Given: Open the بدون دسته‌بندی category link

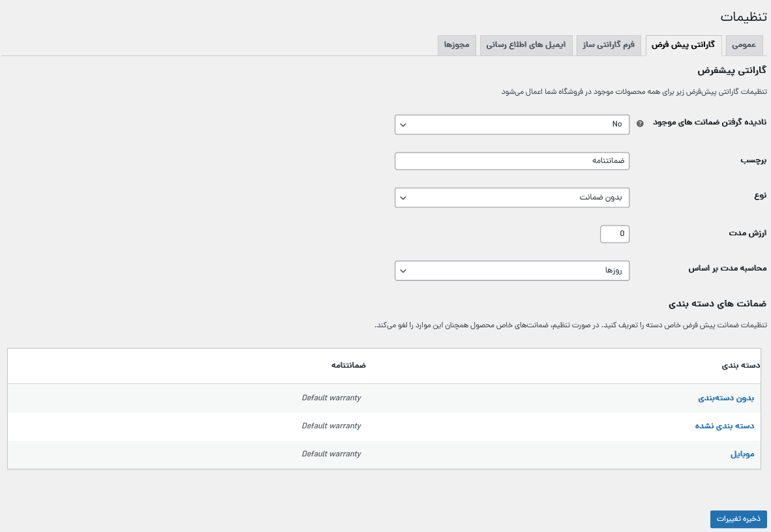Looking at the screenshot, I should pos(726,398).
